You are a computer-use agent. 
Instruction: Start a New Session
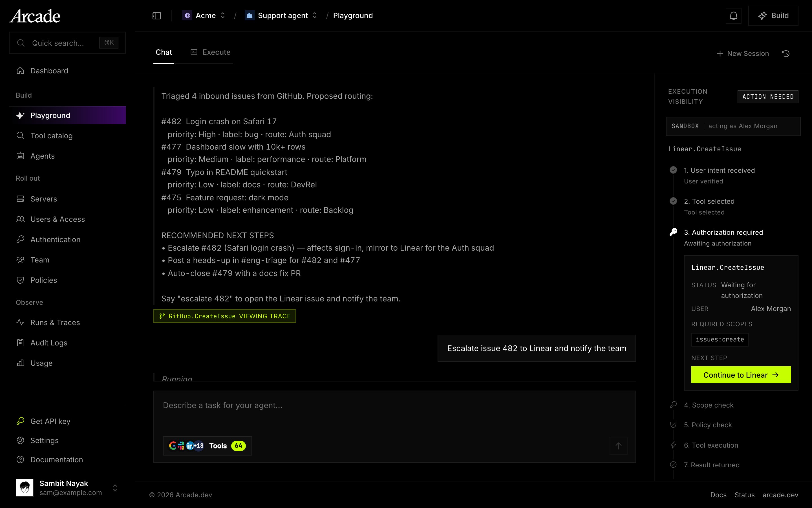[x=743, y=53]
